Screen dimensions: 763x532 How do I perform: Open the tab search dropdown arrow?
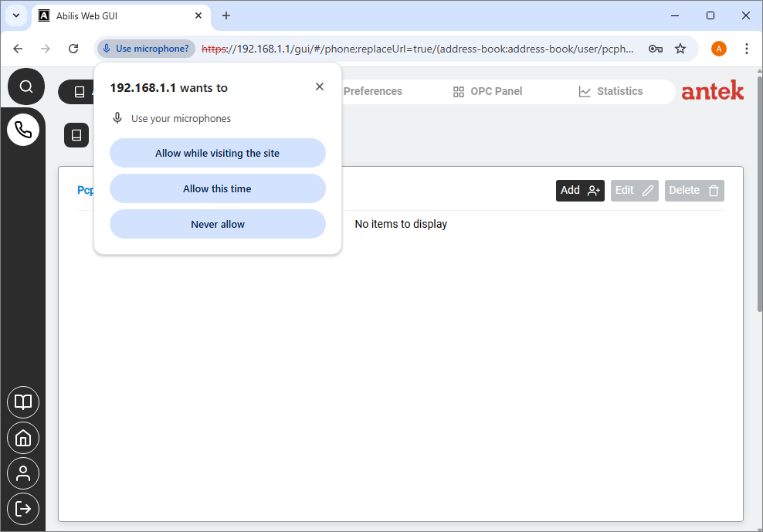tap(16, 15)
